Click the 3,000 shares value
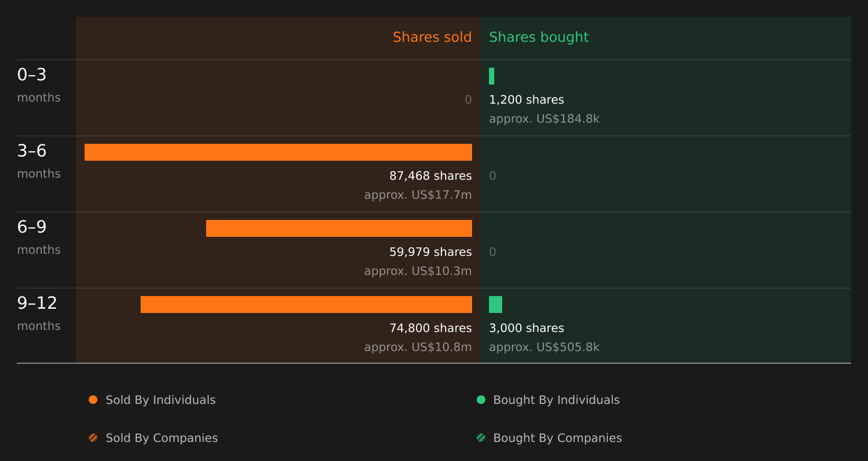Screen dimensions: 868x461 click(x=527, y=328)
